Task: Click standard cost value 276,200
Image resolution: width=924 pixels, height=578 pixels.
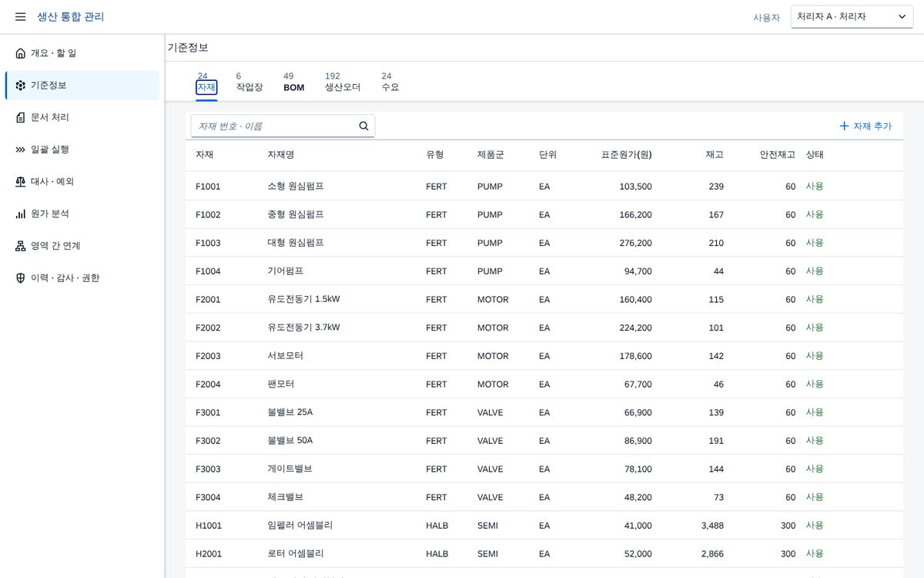Action: [636, 243]
